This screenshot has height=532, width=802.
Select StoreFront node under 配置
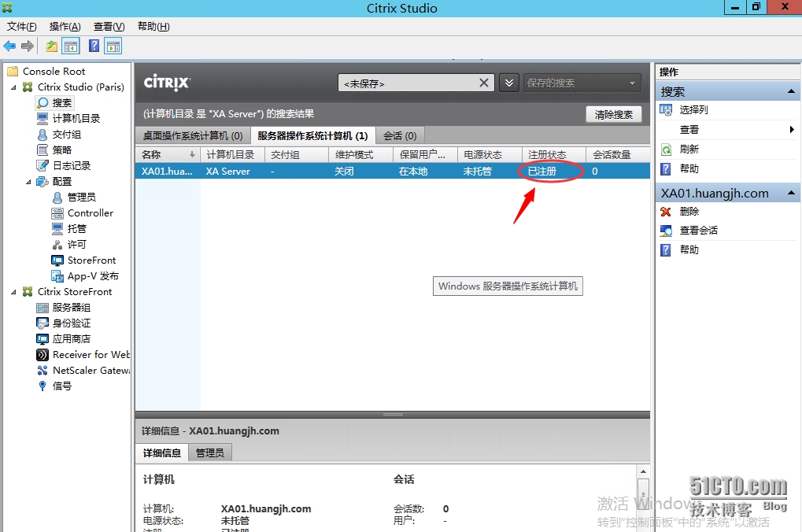point(84,260)
